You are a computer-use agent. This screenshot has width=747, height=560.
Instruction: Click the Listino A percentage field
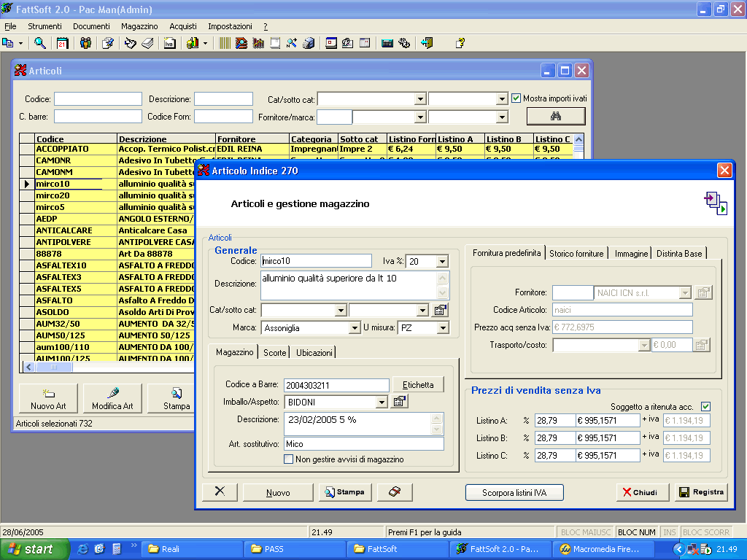[x=555, y=421]
